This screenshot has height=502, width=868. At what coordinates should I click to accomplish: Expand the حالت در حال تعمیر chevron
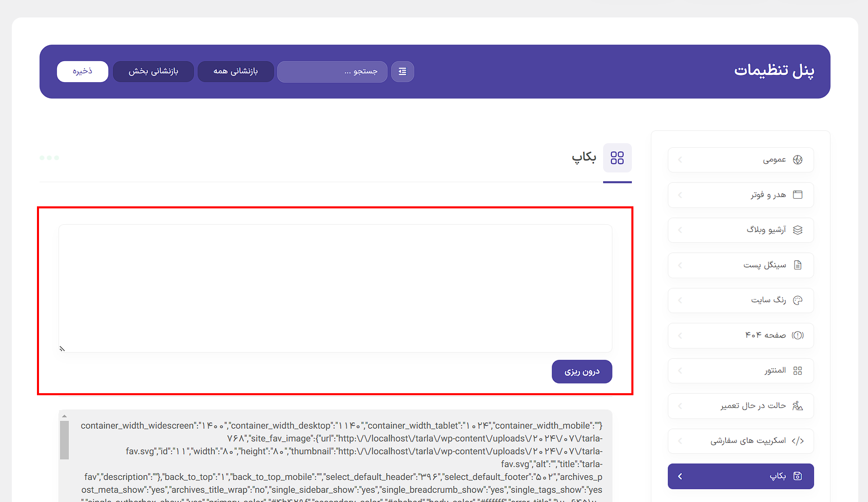(x=680, y=406)
